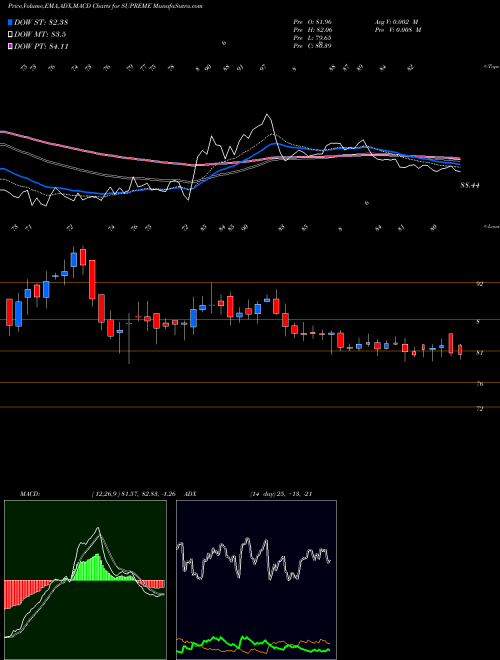
Task: Click inside the ADX indicator chart
Action: click(256, 580)
